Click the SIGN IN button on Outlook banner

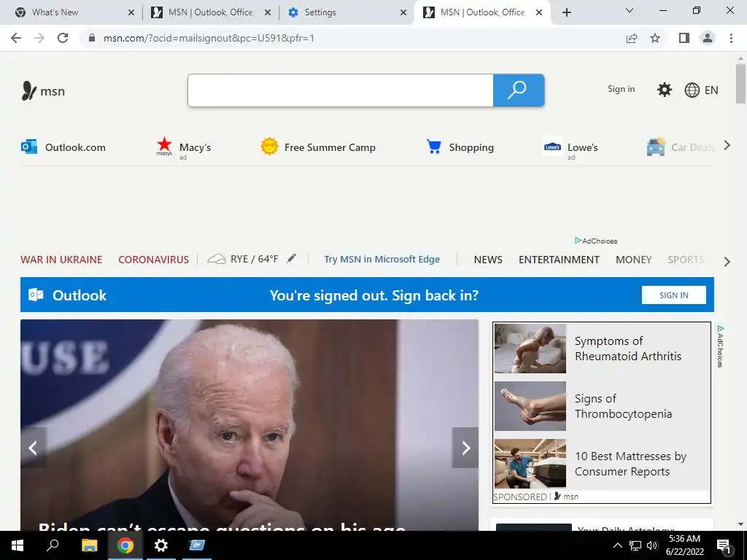(x=673, y=295)
